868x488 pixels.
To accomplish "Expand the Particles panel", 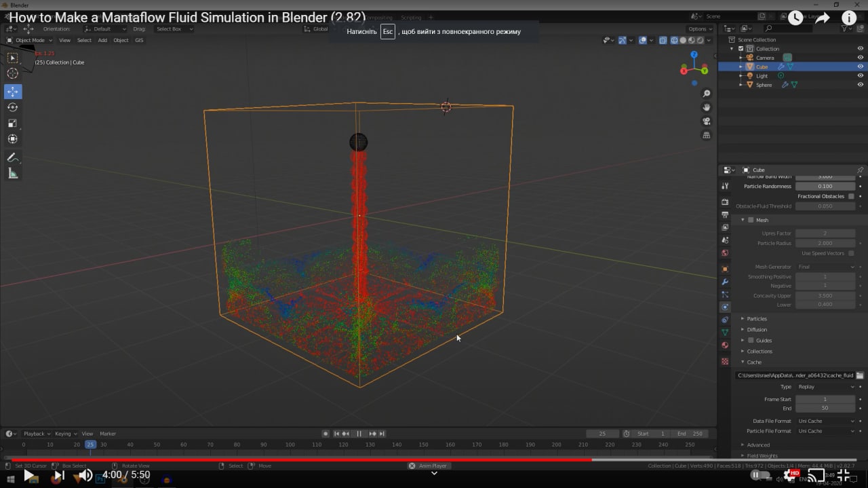I will [743, 318].
